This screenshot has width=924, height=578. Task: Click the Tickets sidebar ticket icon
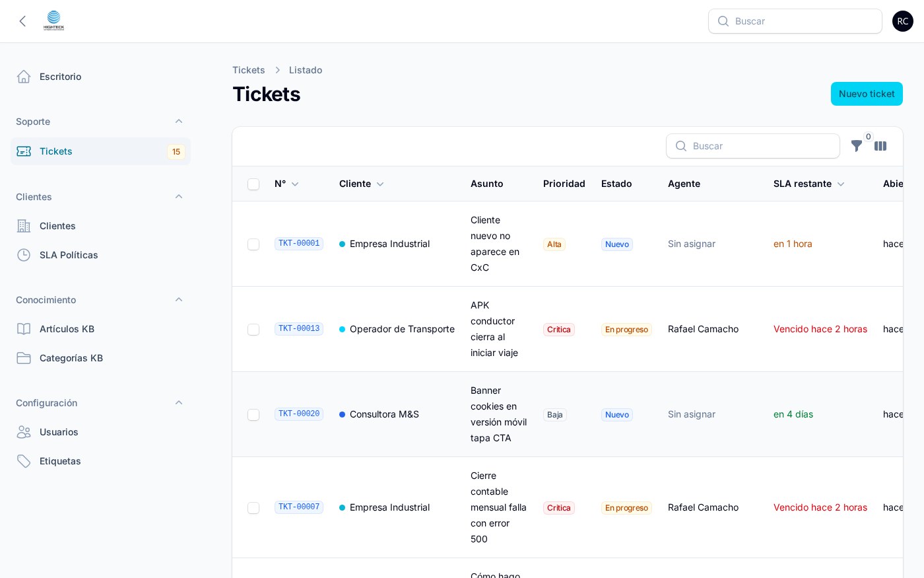pos(24,151)
